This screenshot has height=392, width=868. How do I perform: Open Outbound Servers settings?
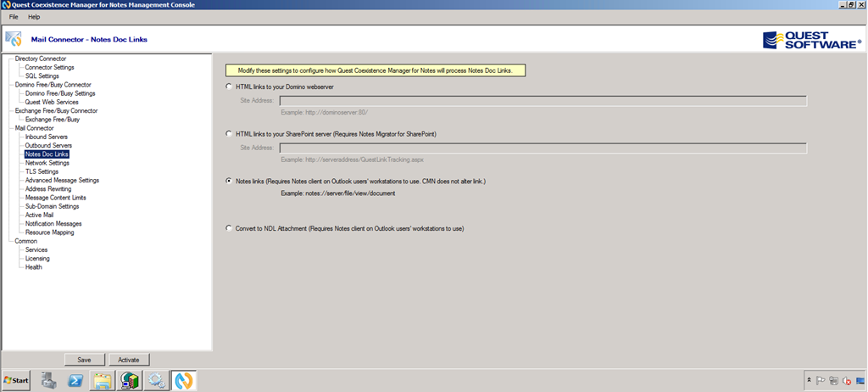click(x=48, y=145)
